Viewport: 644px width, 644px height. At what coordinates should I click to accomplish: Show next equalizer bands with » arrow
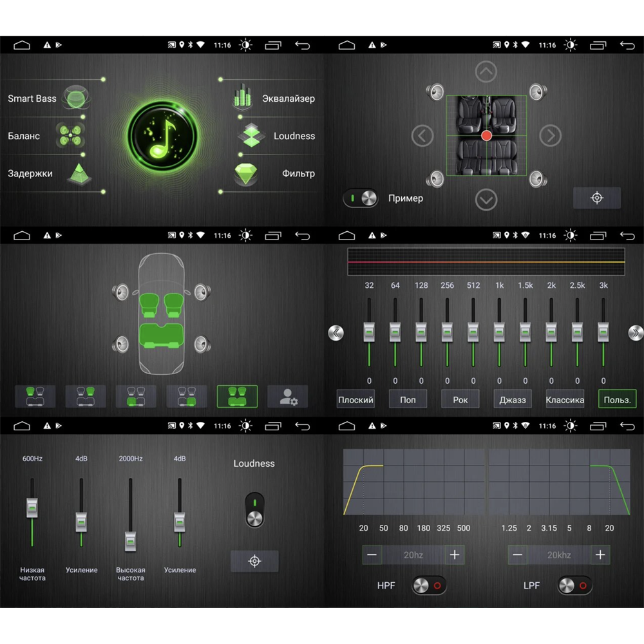pyautogui.click(x=636, y=333)
